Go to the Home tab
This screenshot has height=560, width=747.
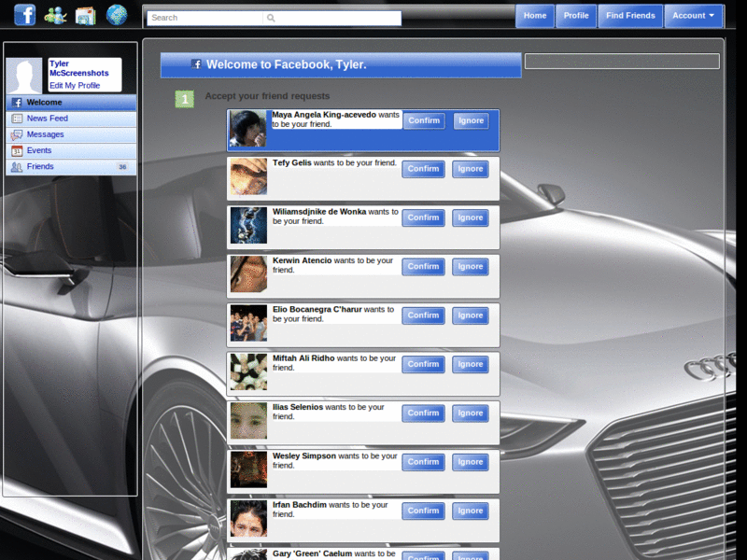coord(534,15)
